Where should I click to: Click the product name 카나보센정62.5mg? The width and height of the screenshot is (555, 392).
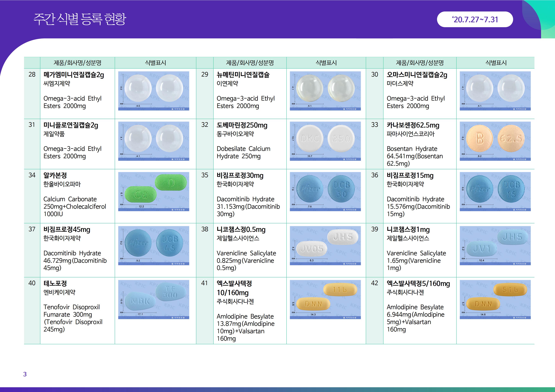coord(413,125)
